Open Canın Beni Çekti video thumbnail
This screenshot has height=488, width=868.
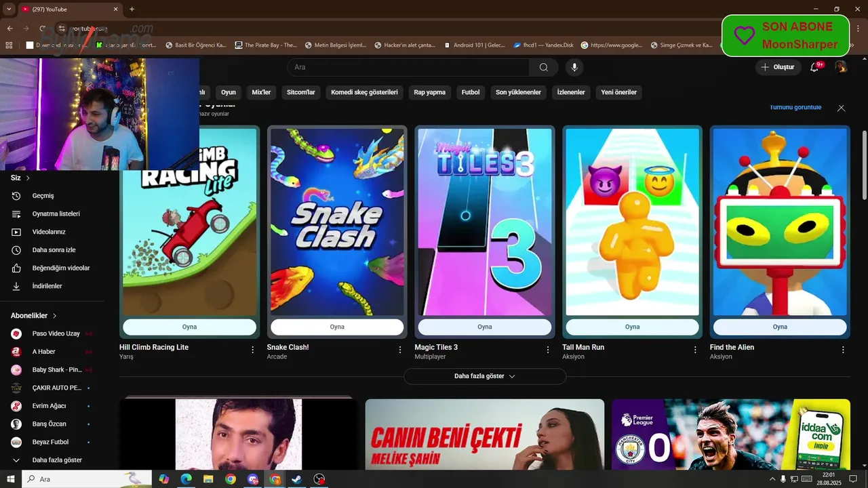485,434
